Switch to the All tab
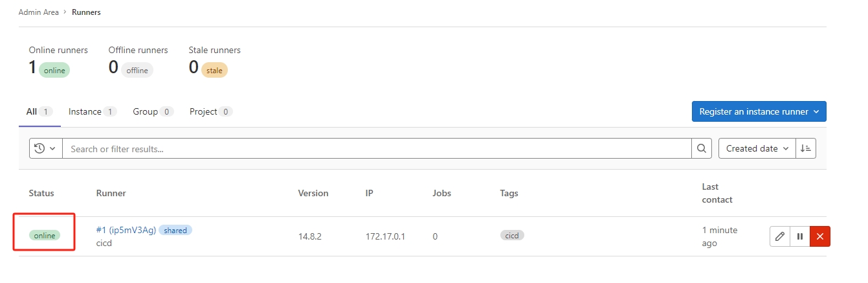 pos(32,111)
